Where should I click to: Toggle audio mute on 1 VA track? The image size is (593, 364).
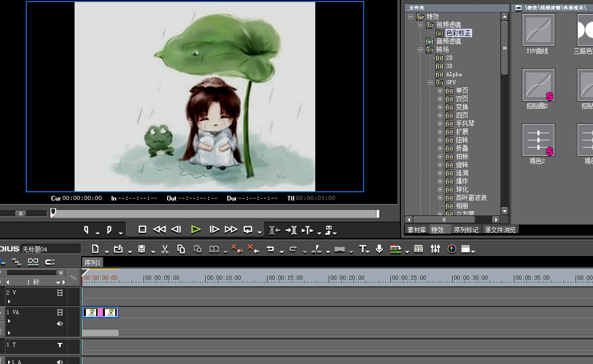click(x=60, y=323)
